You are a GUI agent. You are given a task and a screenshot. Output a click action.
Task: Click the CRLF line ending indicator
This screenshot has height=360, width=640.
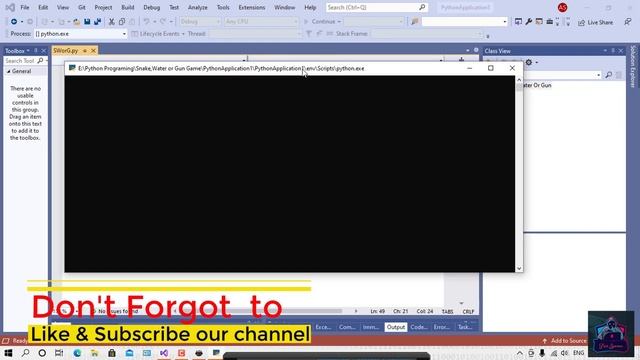pyautogui.click(x=468, y=311)
